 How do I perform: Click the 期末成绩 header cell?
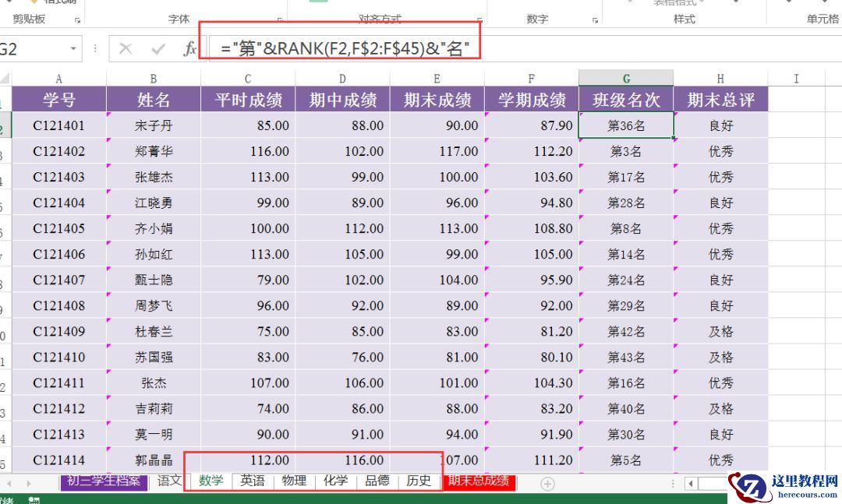[x=437, y=99]
